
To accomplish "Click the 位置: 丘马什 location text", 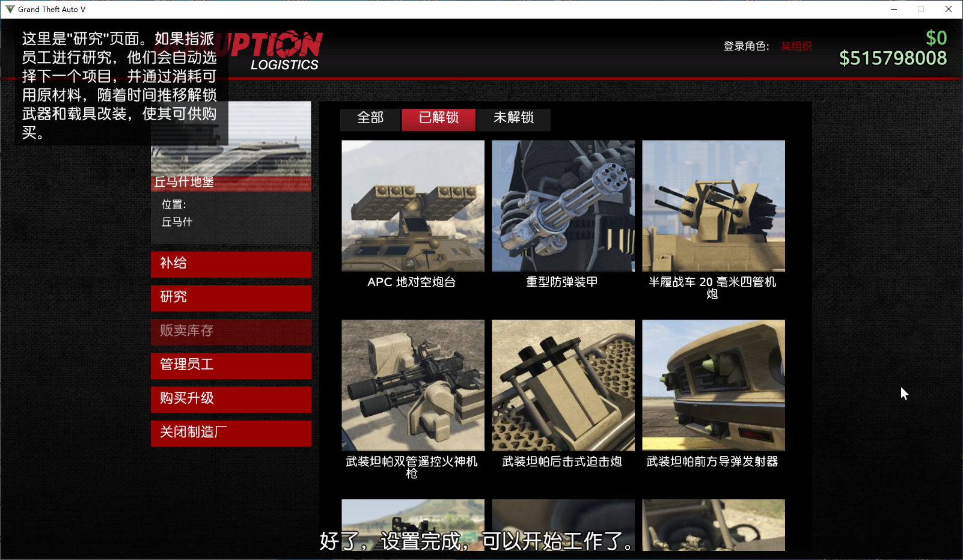I will (x=177, y=213).
